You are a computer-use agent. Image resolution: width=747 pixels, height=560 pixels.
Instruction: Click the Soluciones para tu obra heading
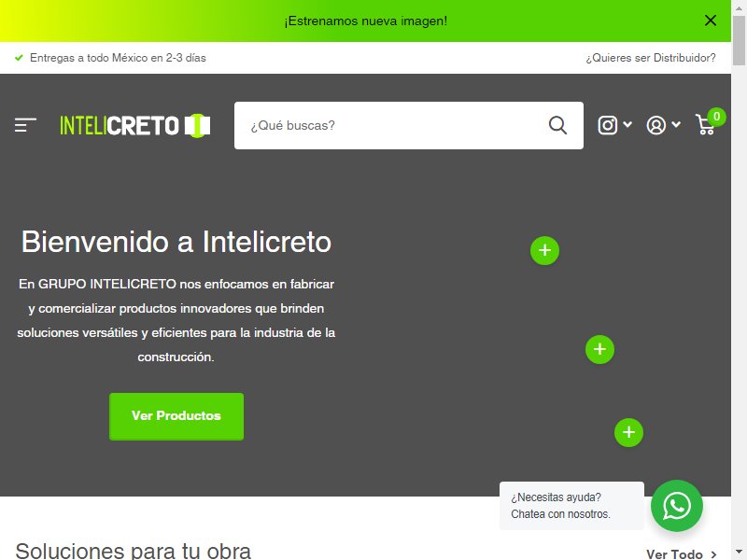(133, 551)
